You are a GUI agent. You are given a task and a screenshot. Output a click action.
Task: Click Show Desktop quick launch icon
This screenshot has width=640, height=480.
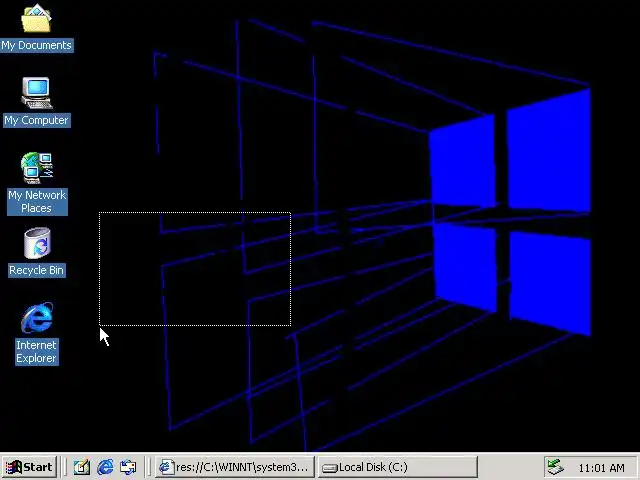[81, 467]
